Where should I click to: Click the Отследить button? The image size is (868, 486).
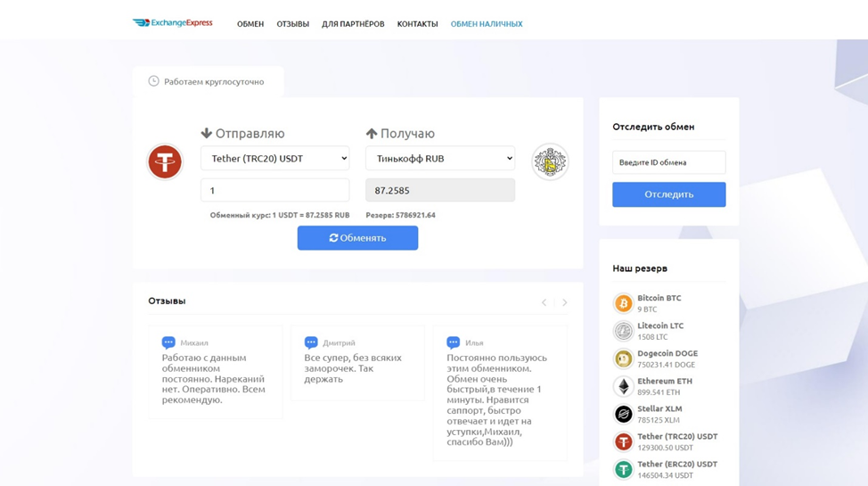click(668, 194)
